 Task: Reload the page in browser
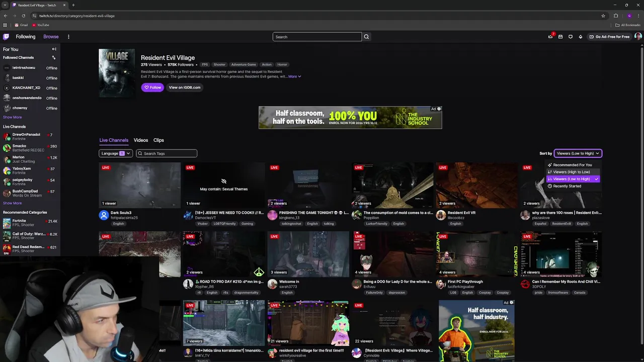point(23,16)
